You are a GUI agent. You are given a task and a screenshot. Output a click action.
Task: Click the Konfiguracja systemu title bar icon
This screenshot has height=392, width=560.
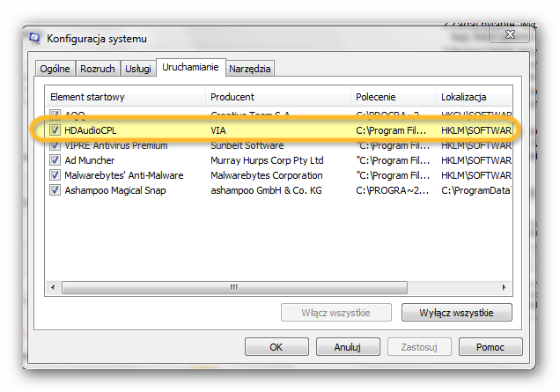pos(35,38)
